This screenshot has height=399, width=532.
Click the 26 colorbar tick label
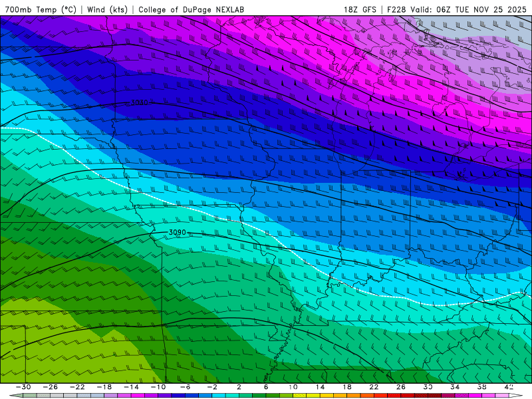[401, 387]
